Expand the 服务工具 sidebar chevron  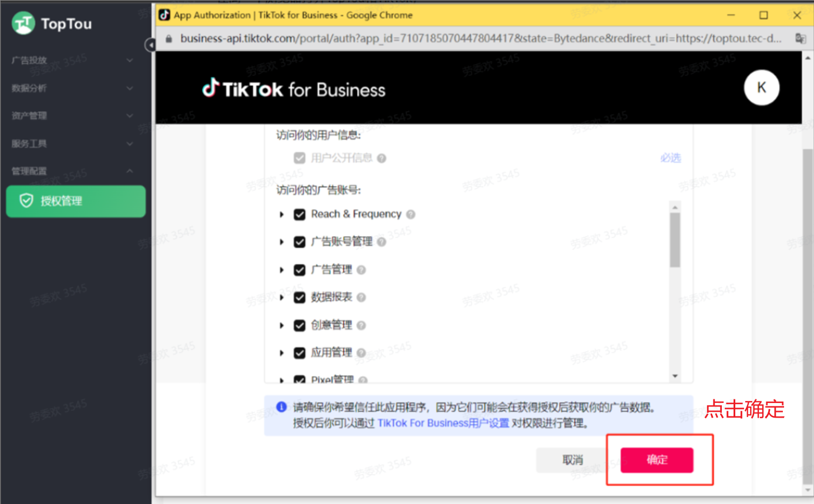(x=130, y=143)
